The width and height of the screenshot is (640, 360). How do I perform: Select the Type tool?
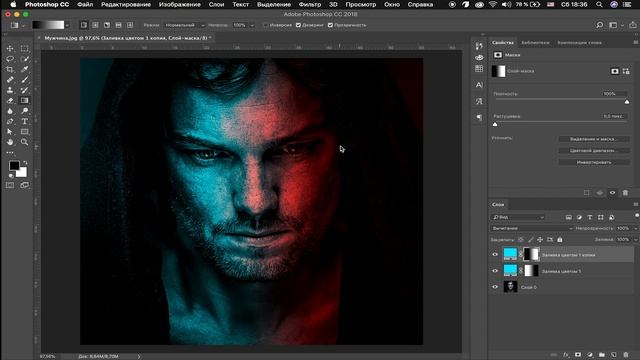[x=24, y=121]
